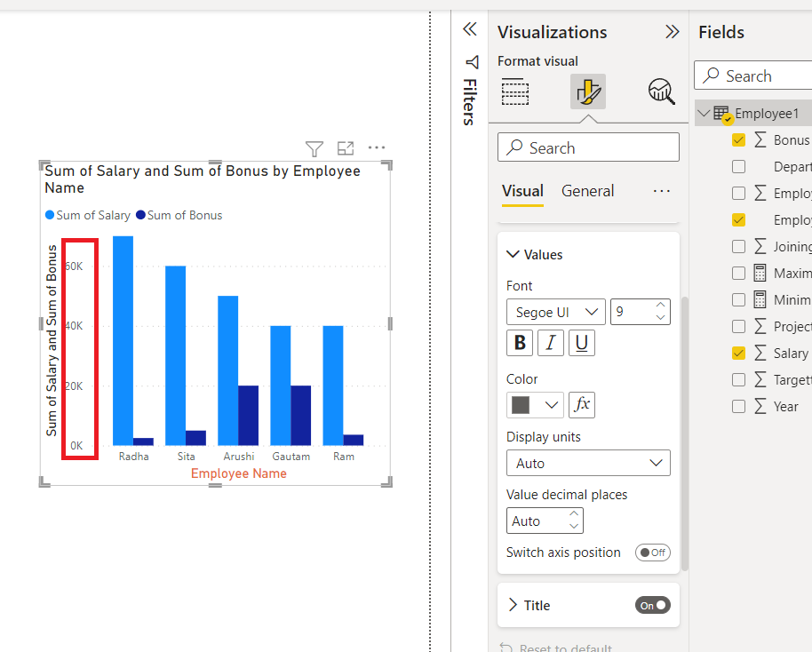Expand the Filters pane with double chevron
The height and width of the screenshot is (652, 812).
point(470,29)
